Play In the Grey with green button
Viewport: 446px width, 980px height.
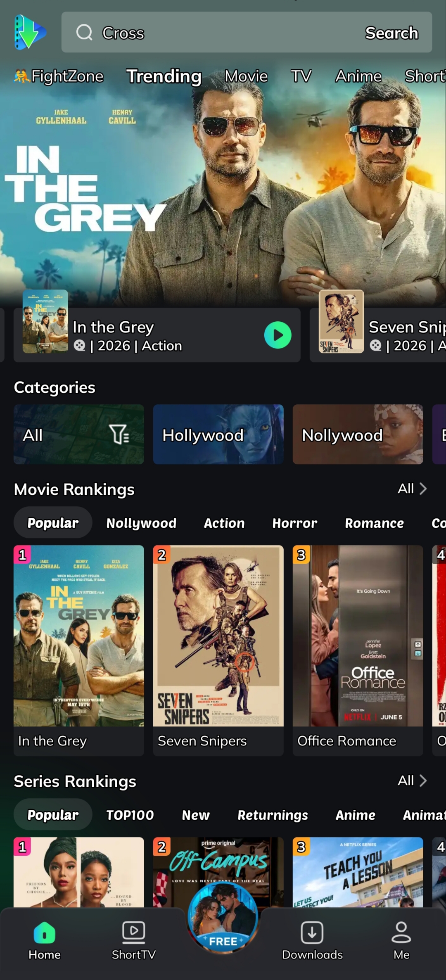tap(278, 335)
